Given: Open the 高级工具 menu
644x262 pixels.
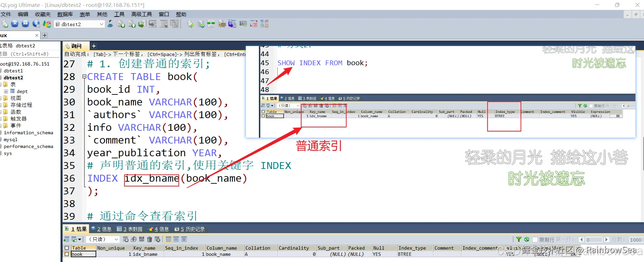Looking at the screenshot, I should [x=142, y=14].
